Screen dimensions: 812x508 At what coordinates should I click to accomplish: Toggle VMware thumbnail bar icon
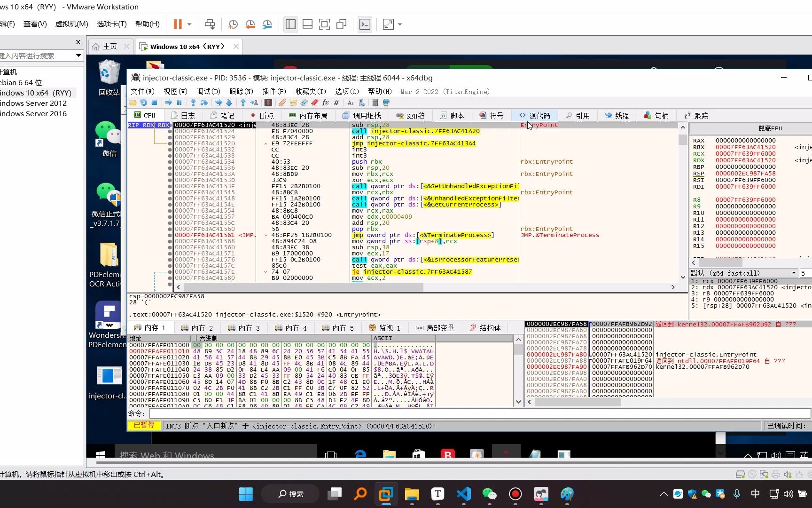tap(307, 24)
